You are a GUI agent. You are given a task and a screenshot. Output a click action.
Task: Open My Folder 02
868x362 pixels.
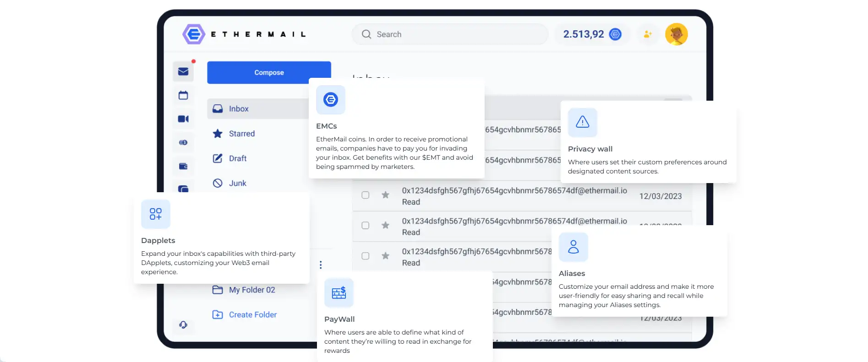(x=251, y=290)
